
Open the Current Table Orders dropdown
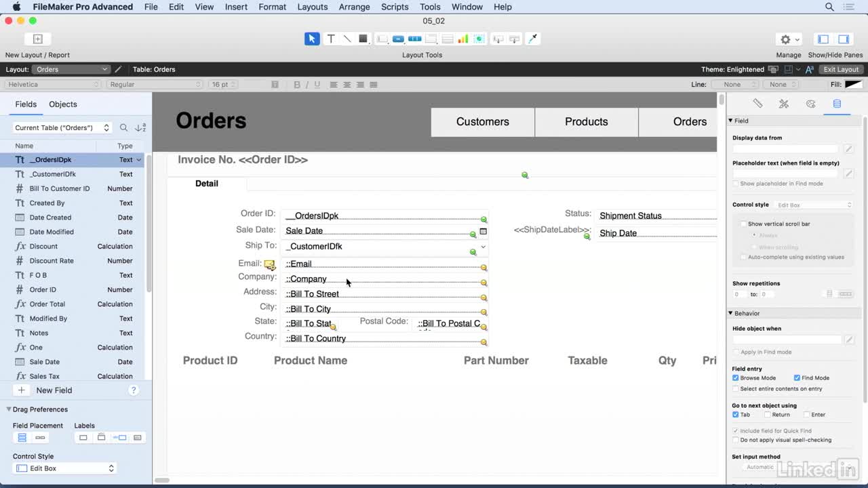pyautogui.click(x=62, y=127)
